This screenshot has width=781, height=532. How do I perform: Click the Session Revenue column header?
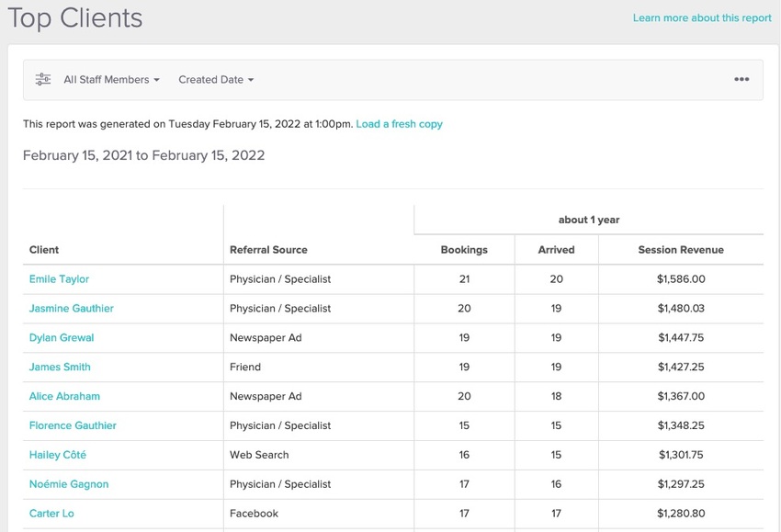681,250
